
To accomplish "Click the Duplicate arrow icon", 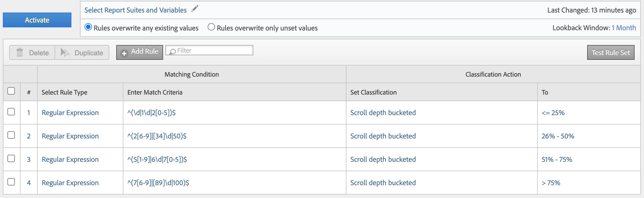I will [65, 52].
